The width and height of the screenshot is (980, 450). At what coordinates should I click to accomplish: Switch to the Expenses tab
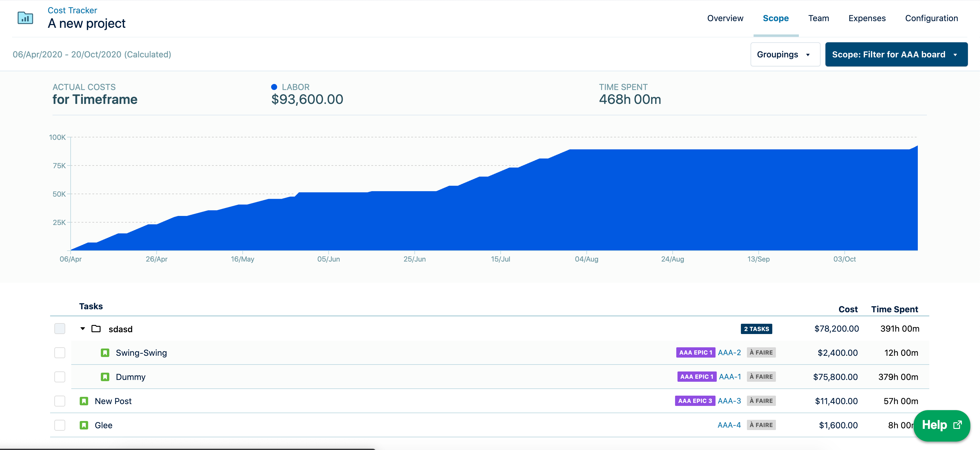[867, 18]
